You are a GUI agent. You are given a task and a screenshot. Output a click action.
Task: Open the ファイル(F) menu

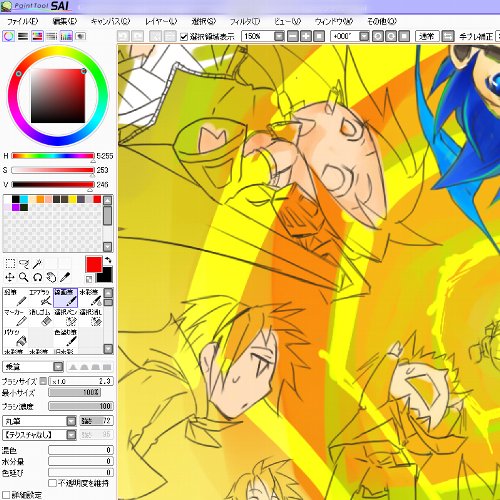point(23,22)
